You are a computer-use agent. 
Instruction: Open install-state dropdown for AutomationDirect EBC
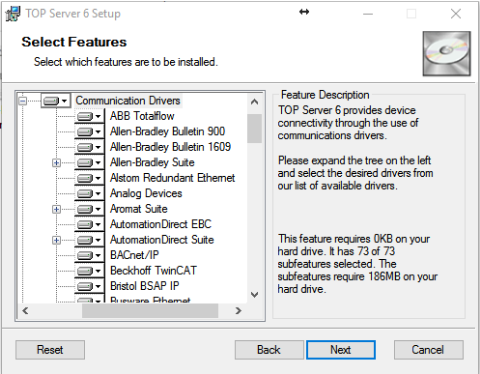(x=89, y=224)
